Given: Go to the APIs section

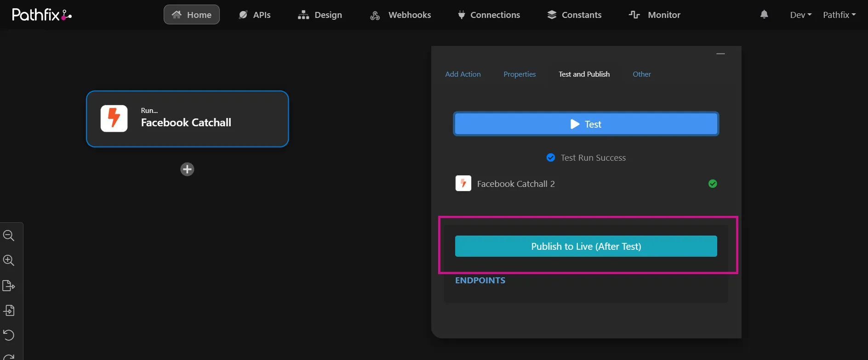Looking at the screenshot, I should [x=255, y=15].
